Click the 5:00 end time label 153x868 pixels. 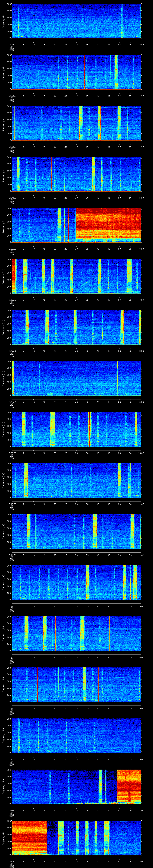pos(141,197)
